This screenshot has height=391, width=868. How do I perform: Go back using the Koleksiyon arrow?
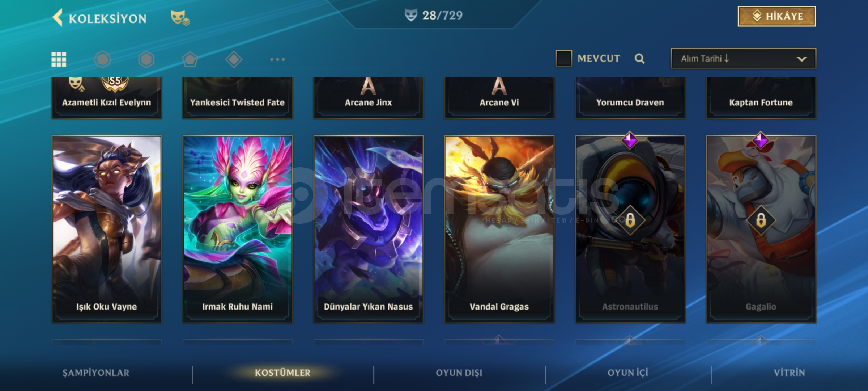click(x=58, y=17)
